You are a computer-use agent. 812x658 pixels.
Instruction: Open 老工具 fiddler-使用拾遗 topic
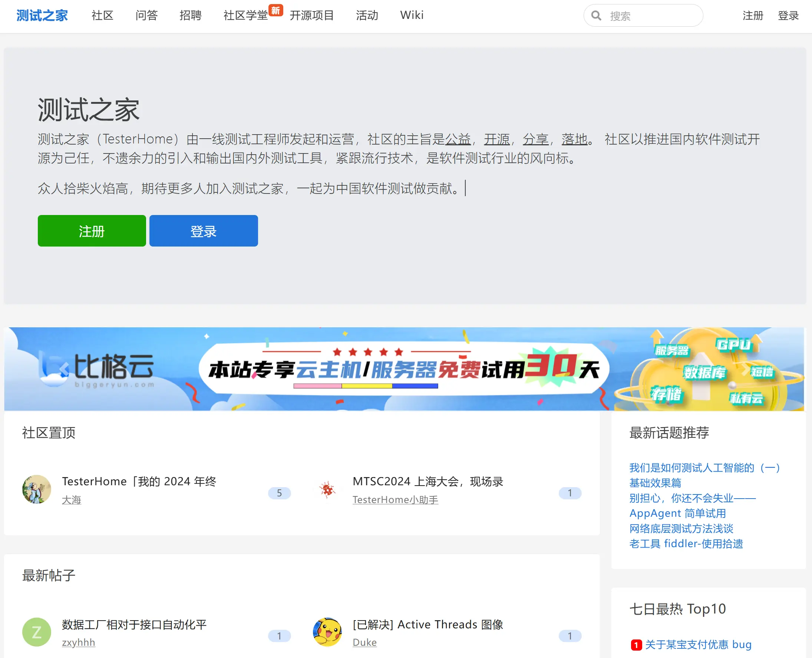pos(686,544)
